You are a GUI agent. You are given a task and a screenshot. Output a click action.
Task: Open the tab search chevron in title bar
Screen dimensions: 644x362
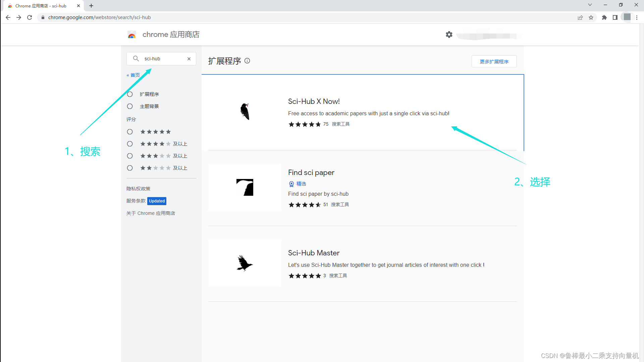pos(590,5)
